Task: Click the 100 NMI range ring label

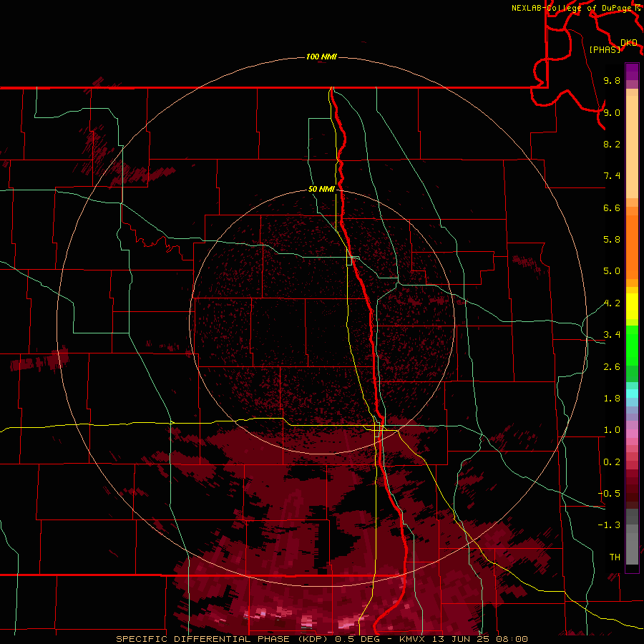Action: [x=321, y=57]
